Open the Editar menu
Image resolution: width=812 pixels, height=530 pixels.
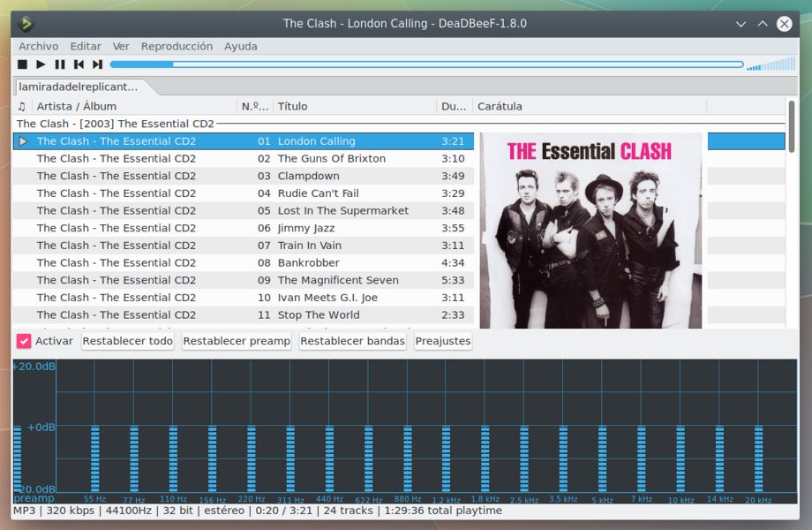click(x=86, y=46)
